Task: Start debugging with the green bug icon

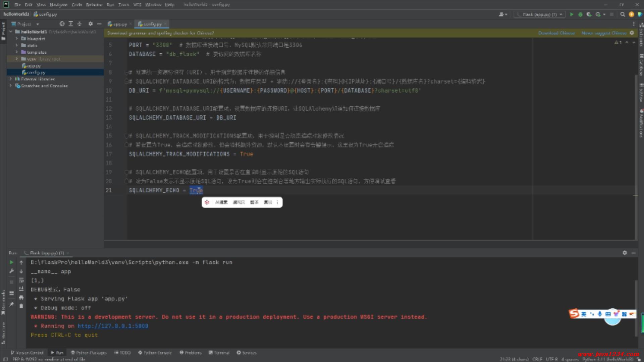Action: [x=580, y=14]
